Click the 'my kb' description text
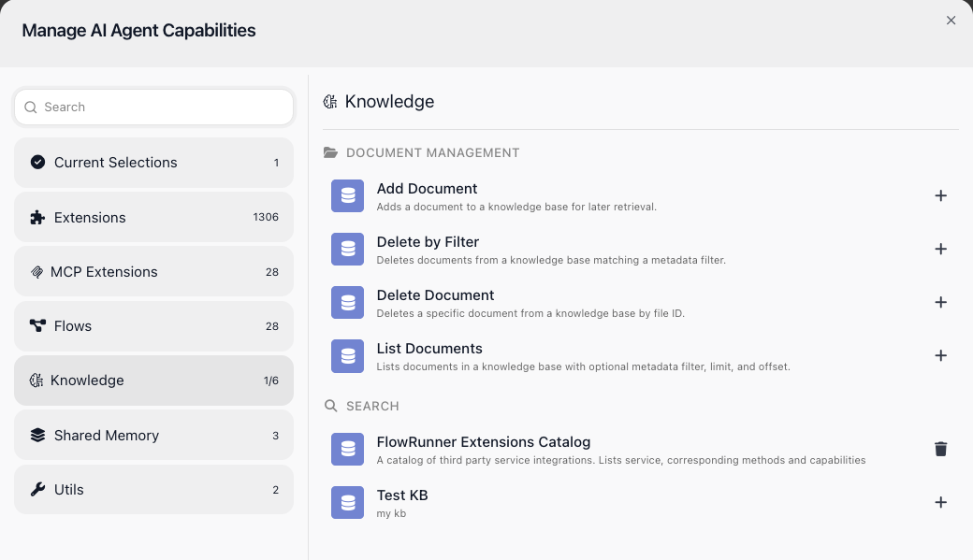The height and width of the screenshot is (560, 973). coord(391,513)
